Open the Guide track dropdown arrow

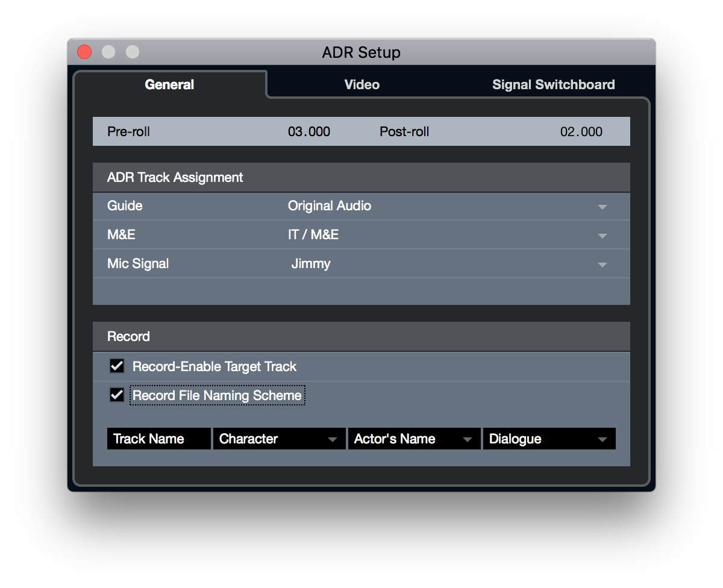pyautogui.click(x=602, y=207)
